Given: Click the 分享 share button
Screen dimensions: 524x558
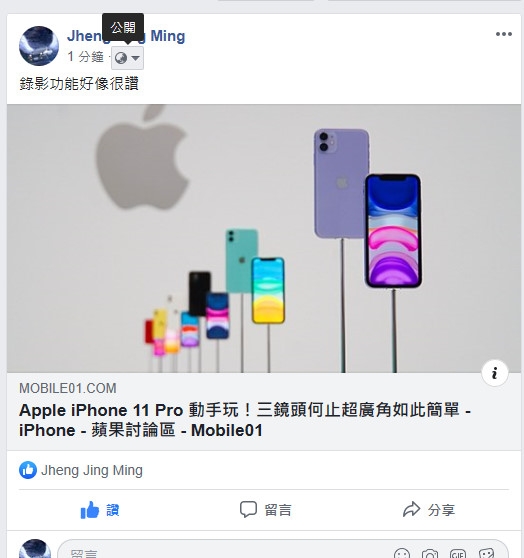Looking at the screenshot, I should tap(429, 510).
